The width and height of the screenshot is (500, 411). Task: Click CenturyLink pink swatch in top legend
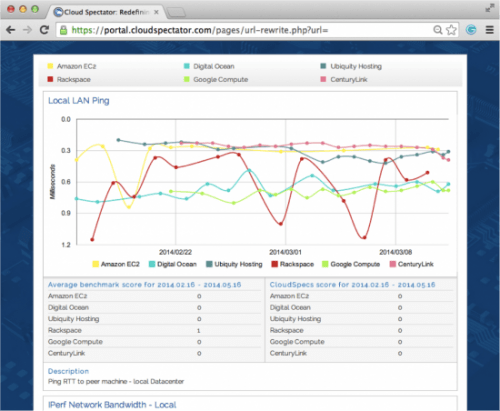(323, 79)
